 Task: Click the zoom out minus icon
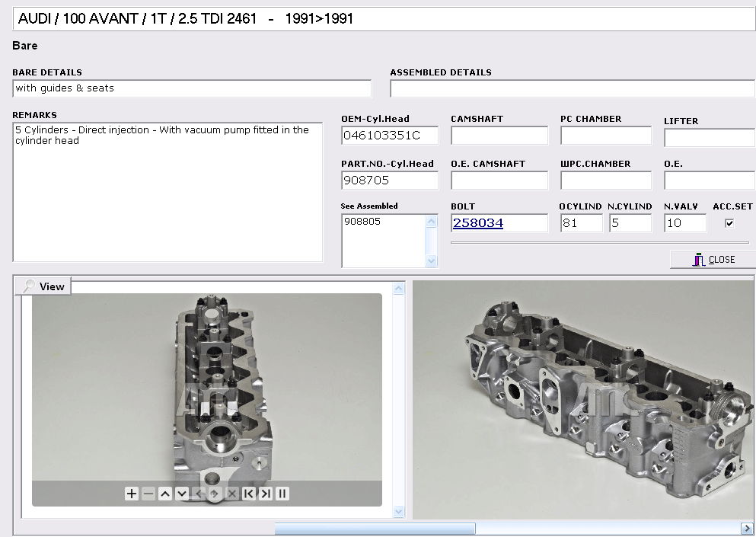coord(148,494)
